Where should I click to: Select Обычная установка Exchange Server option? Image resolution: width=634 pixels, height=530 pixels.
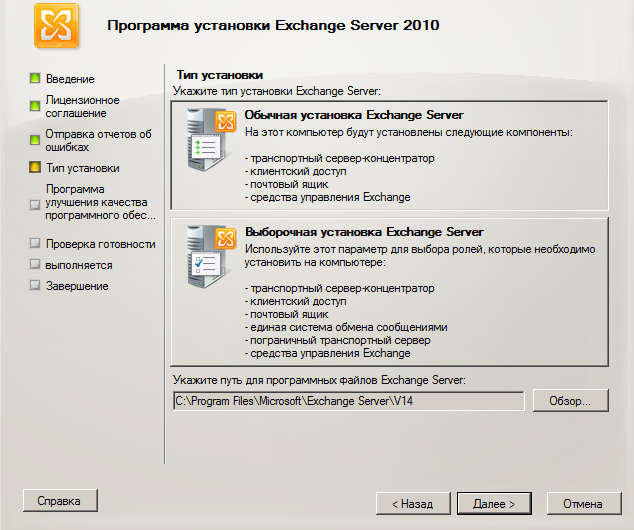[389, 156]
